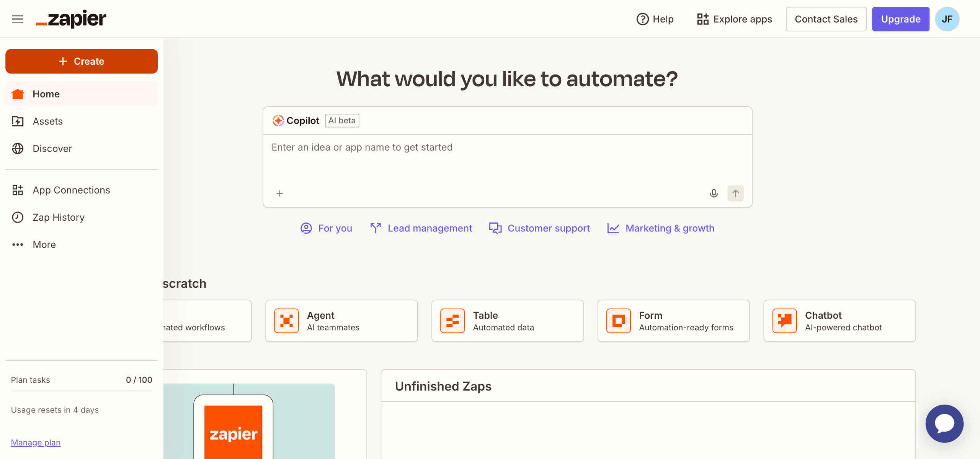980x459 pixels.
Task: Open Explore apps in the header
Action: coord(734,19)
